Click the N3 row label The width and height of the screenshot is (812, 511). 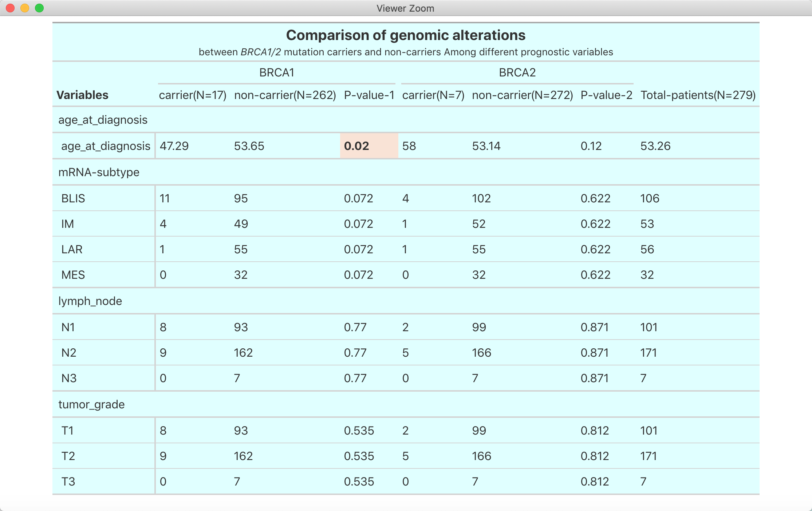click(x=69, y=378)
